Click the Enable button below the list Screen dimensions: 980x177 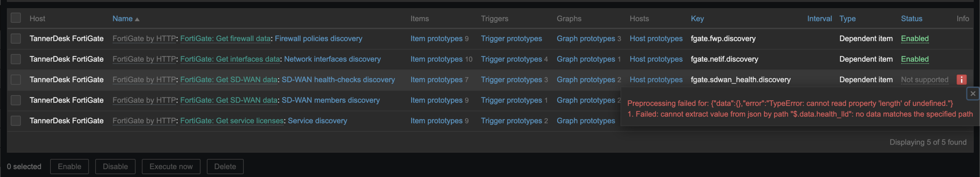[x=69, y=166]
